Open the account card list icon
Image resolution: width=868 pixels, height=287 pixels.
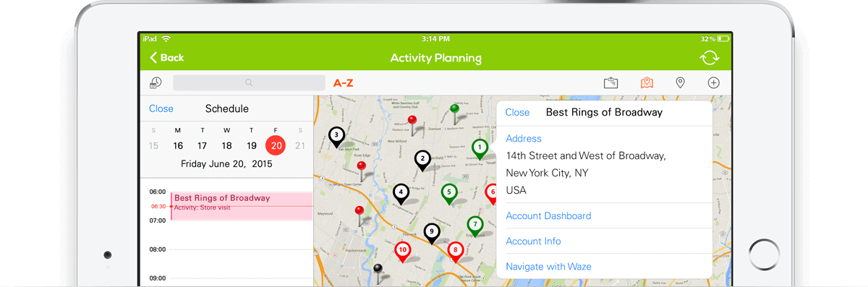click(611, 83)
